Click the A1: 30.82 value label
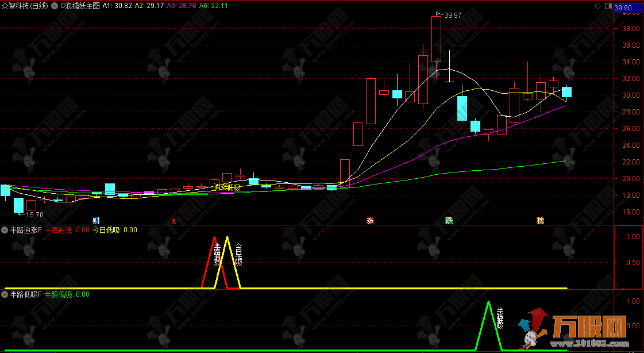 (x=117, y=6)
